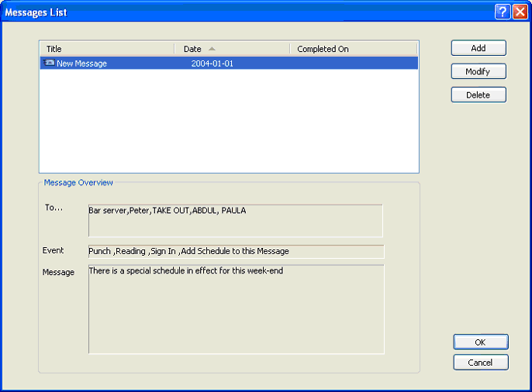532x392 pixels.
Task: Dismiss the dialog with Cancel
Action: click(x=481, y=363)
